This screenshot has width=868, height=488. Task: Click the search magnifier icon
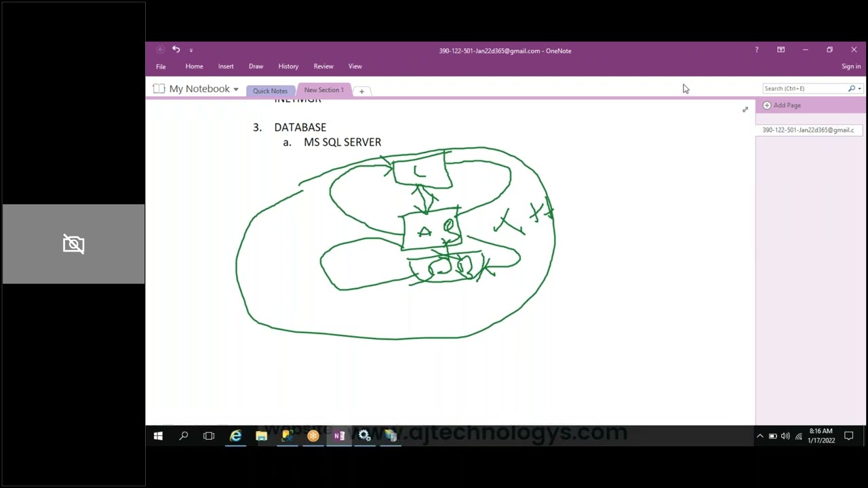tap(852, 88)
